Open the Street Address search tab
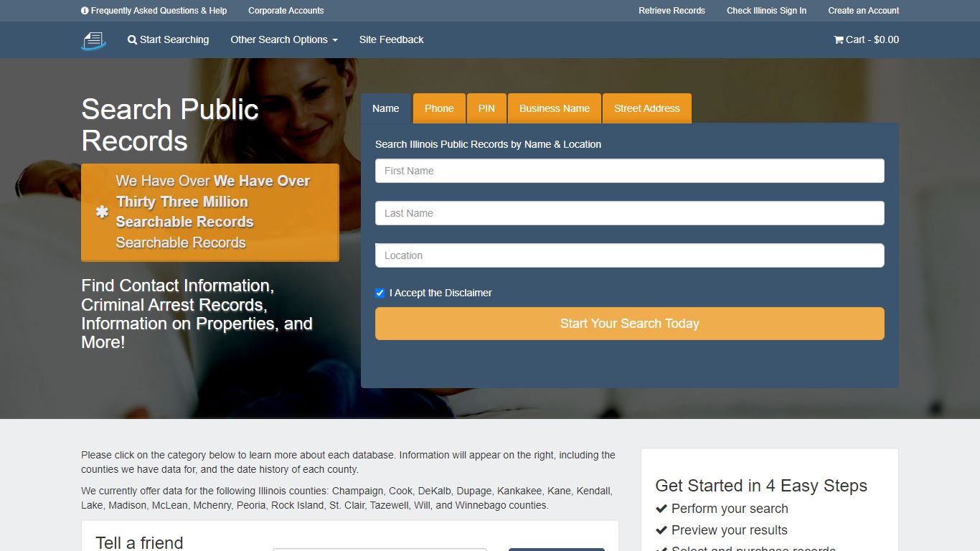The width and height of the screenshot is (980, 551). click(647, 108)
